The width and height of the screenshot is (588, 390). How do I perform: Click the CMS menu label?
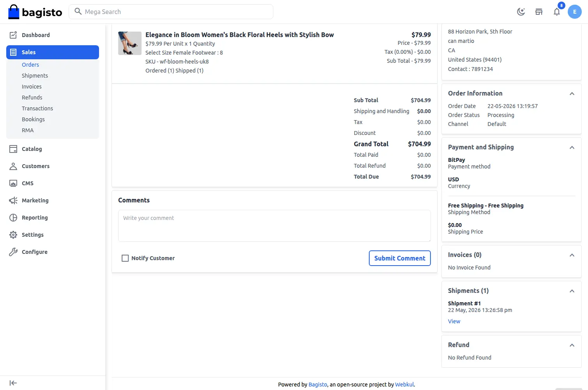(28, 183)
